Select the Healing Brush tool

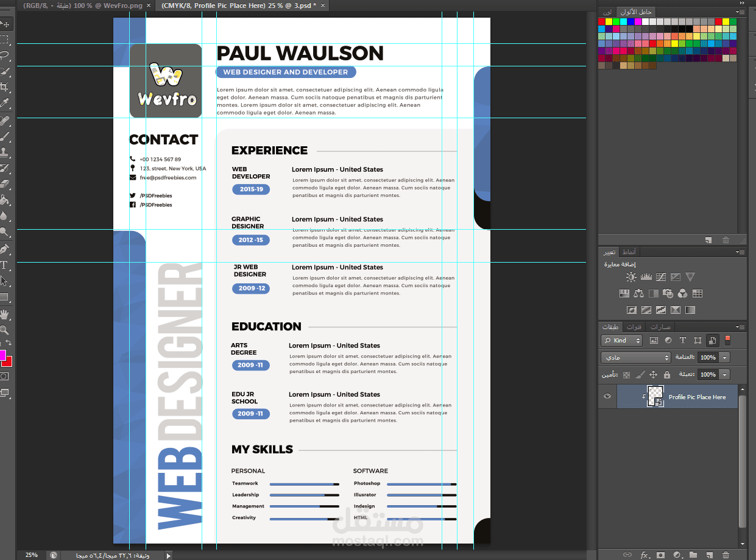(x=5, y=120)
